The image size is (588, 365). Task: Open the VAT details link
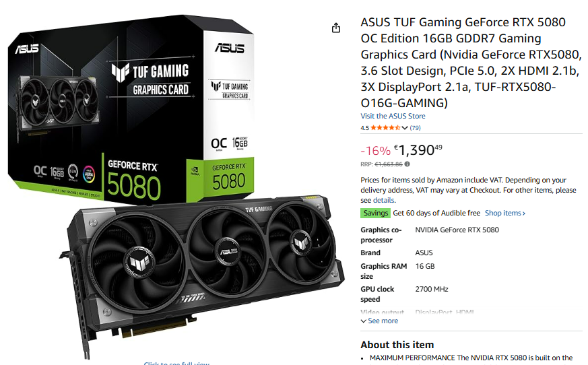(383, 200)
